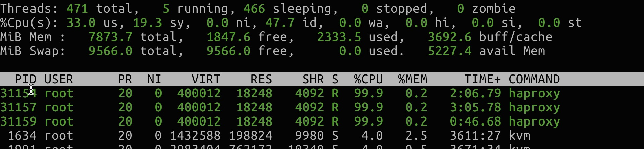Click the 1432588 VIRT value
Screen dimensions: 644x149
coord(195,136)
